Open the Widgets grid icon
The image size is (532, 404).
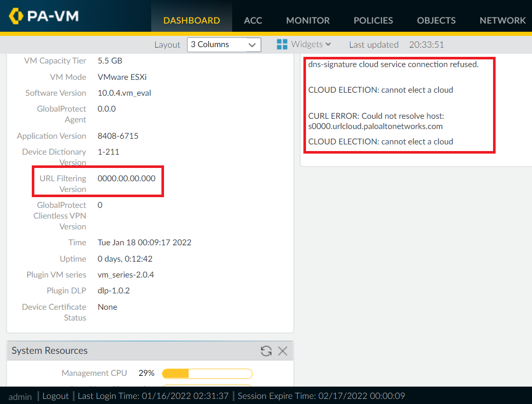click(x=282, y=45)
